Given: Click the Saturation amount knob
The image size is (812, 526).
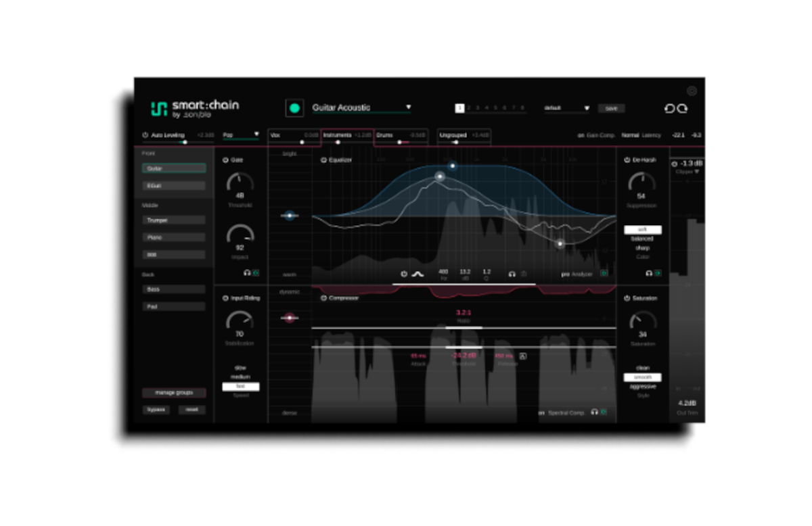Looking at the screenshot, I should (x=643, y=321).
